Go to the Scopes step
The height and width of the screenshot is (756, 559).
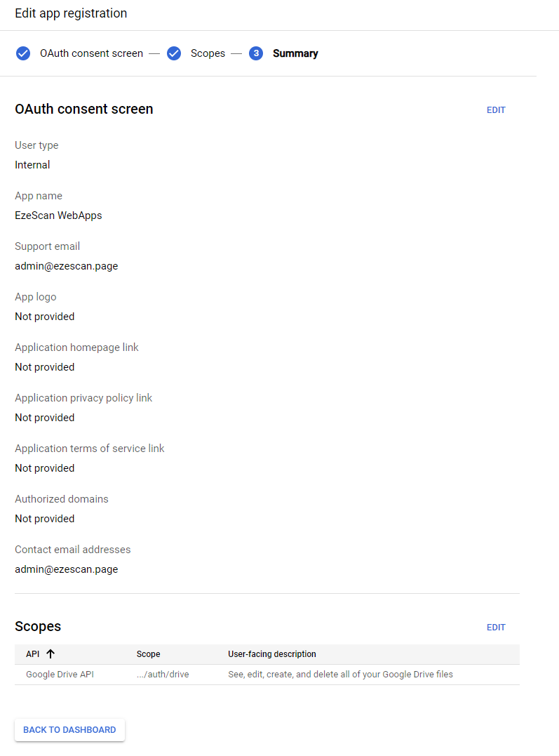[208, 53]
